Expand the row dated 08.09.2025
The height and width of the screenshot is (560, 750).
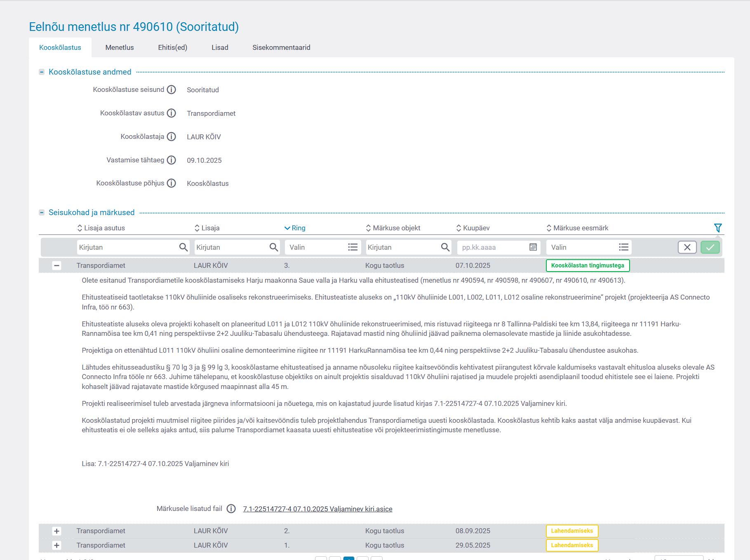(56, 531)
